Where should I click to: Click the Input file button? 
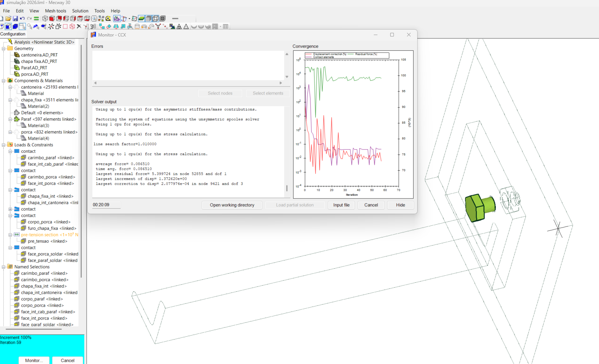341,205
